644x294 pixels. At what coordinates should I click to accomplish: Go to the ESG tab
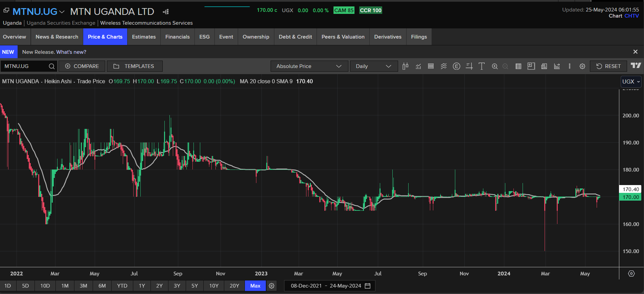(205, 37)
